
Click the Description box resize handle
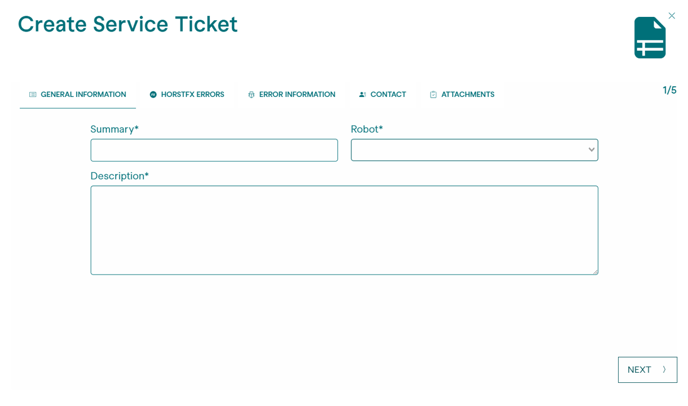tap(594, 270)
